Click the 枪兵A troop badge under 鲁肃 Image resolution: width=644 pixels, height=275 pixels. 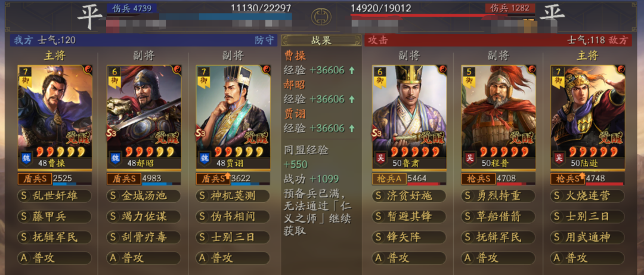pos(389,178)
